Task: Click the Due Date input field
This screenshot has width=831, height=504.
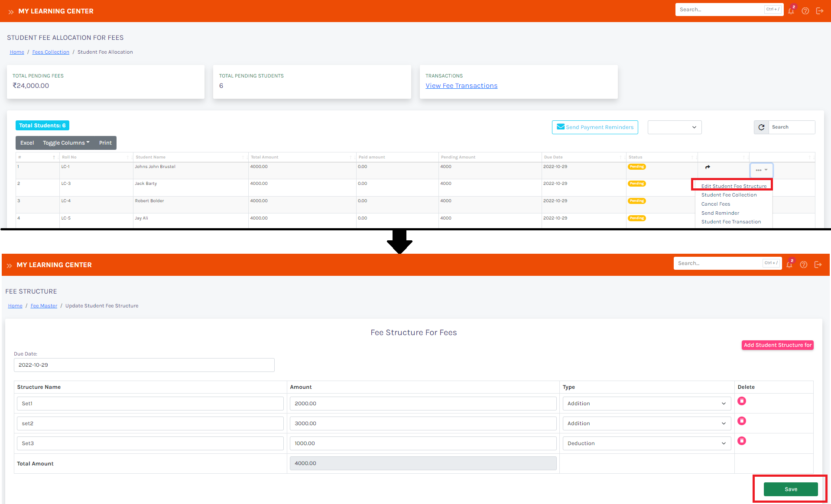Action: coord(144,365)
